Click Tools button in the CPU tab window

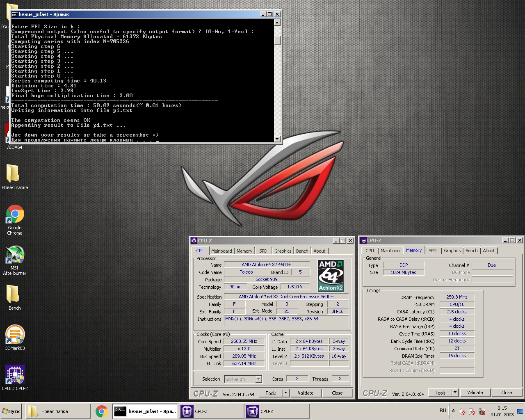tap(271, 393)
